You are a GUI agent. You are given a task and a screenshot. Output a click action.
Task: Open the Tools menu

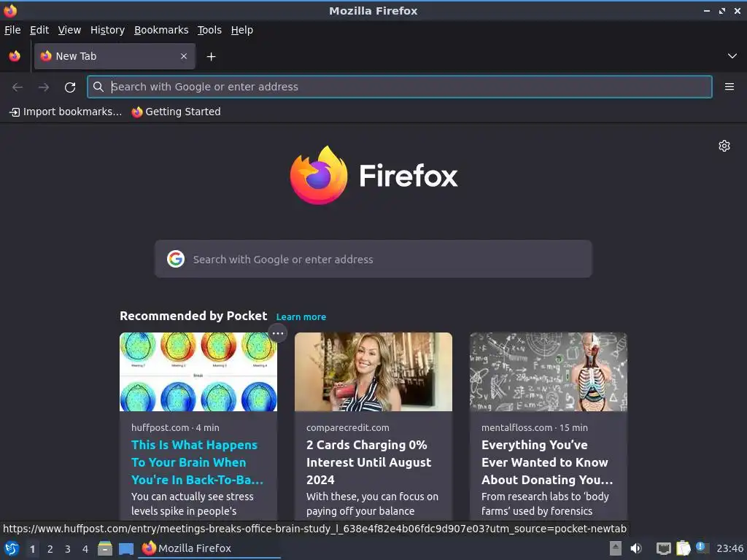209,30
